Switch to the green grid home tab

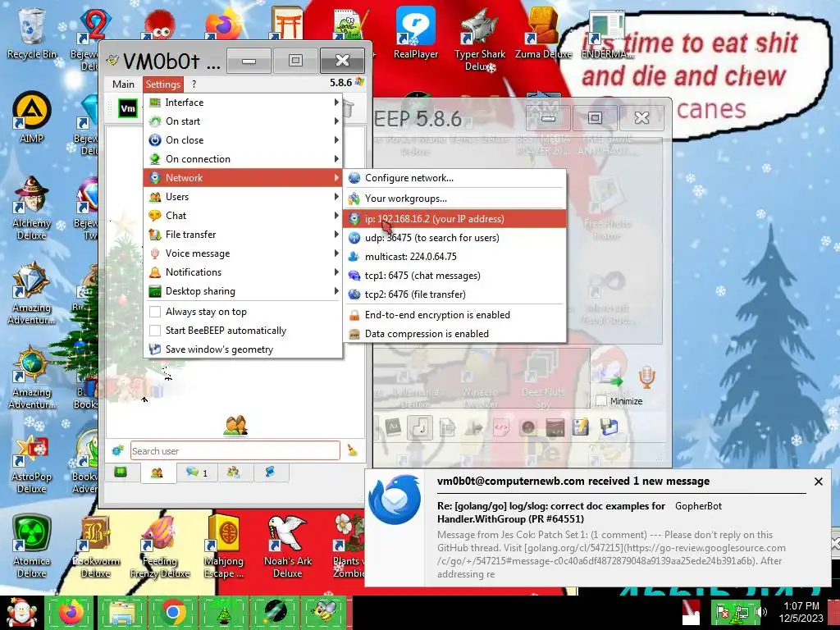(121, 472)
